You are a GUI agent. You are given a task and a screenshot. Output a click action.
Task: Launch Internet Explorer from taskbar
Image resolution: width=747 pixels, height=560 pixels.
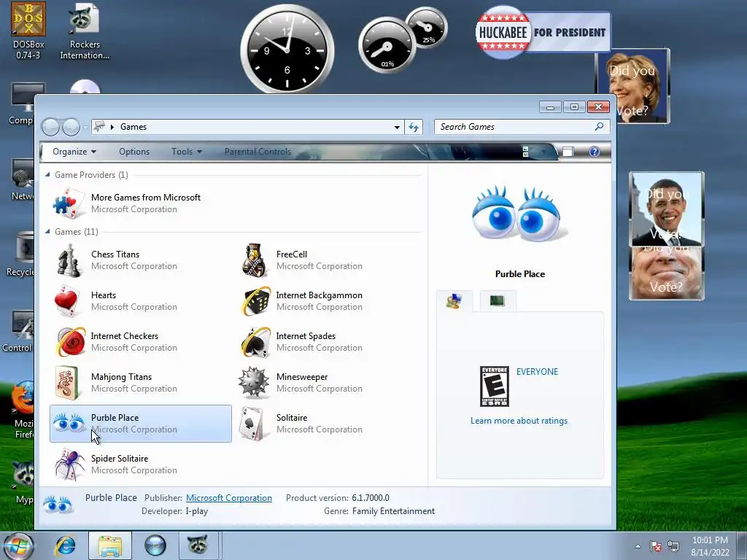pos(65,545)
